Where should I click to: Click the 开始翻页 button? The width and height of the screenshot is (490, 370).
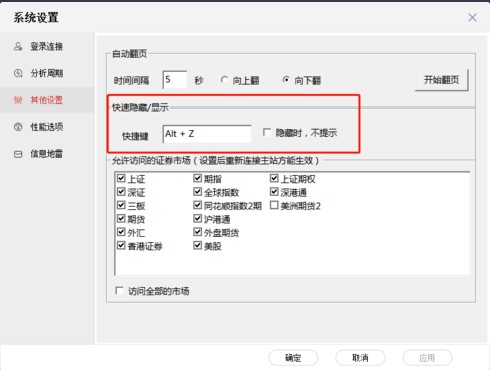tap(441, 80)
